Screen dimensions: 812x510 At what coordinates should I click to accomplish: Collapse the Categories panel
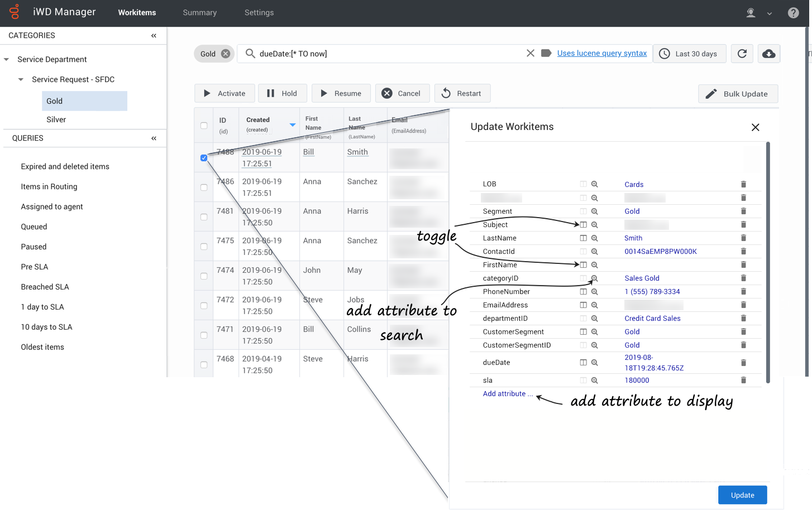pos(154,36)
